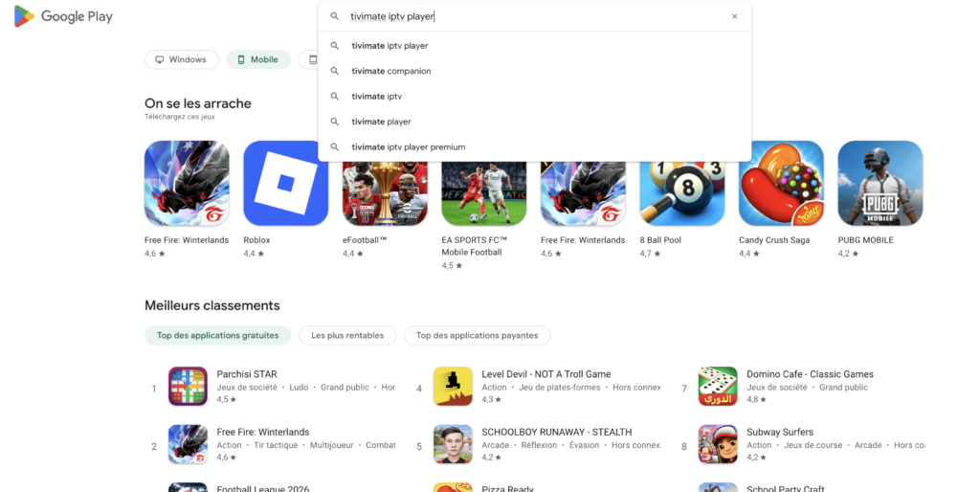Click inside the search text field
The height and width of the screenshot is (492, 980).
tap(526, 16)
